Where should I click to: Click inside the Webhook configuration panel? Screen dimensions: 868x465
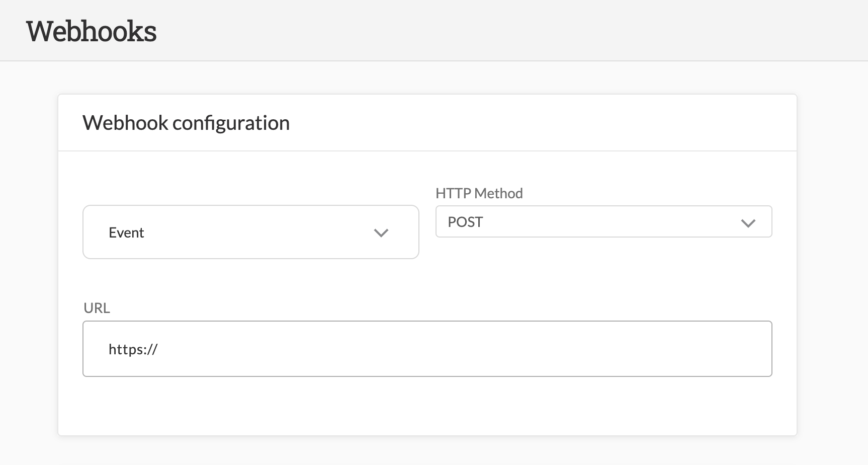tap(427, 403)
